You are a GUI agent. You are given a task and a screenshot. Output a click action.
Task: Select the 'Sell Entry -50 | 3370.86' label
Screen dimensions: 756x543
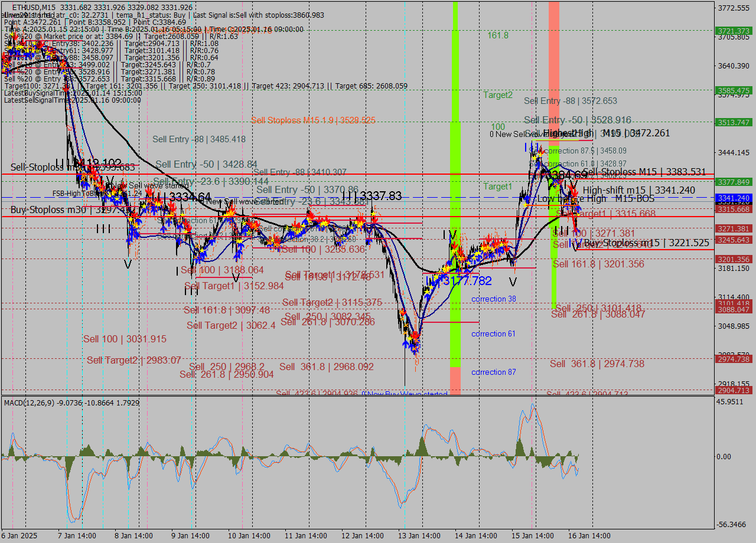(x=307, y=189)
